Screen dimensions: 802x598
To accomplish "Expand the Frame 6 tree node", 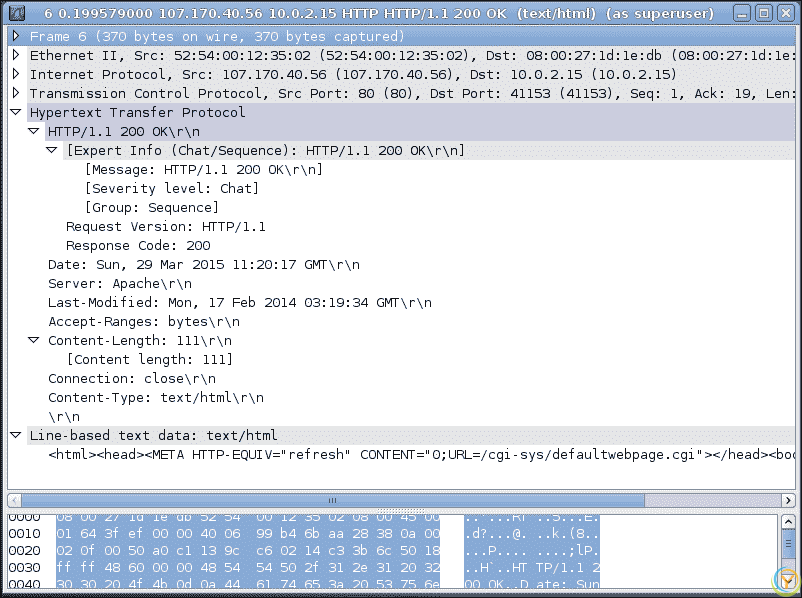I will (16, 36).
